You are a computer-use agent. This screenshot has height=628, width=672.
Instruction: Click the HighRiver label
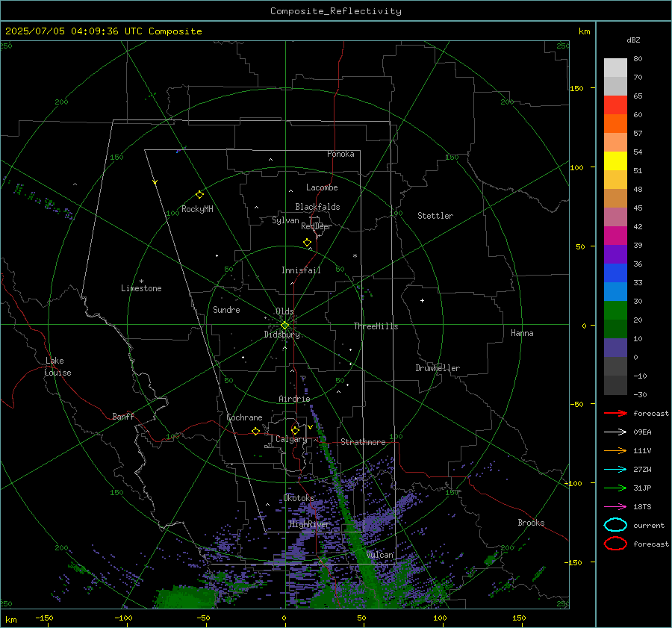pyautogui.click(x=309, y=524)
